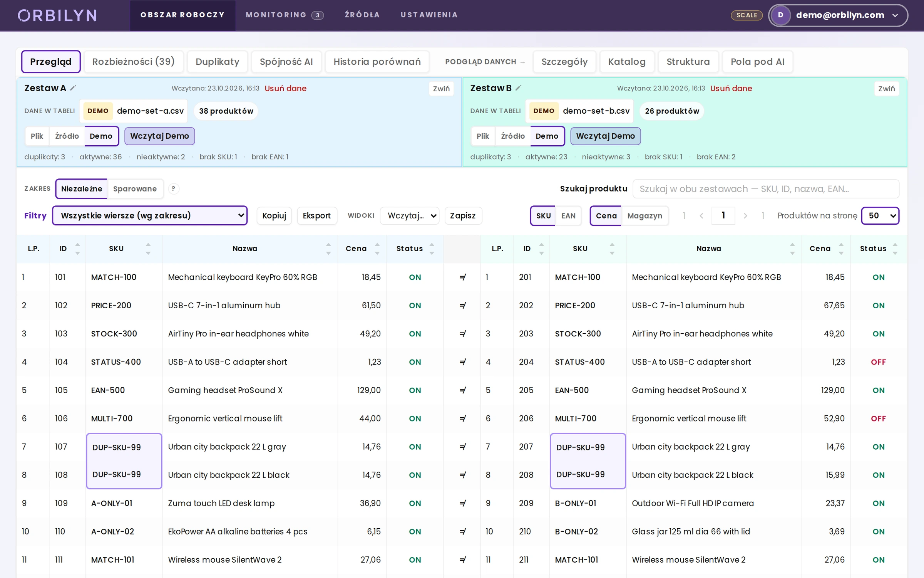Go to next page with right chevron
Image resolution: width=924 pixels, height=578 pixels.
(745, 215)
